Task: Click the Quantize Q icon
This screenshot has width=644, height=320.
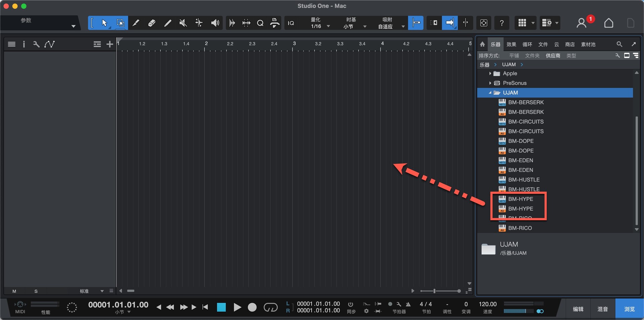Action: tap(260, 23)
